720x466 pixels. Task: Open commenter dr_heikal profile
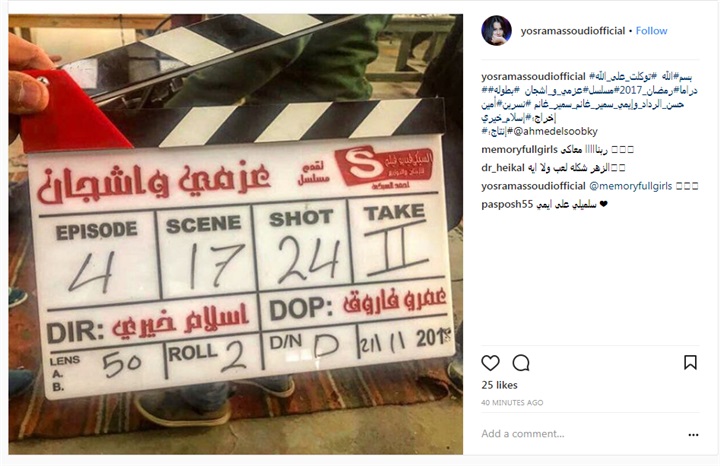(503, 168)
